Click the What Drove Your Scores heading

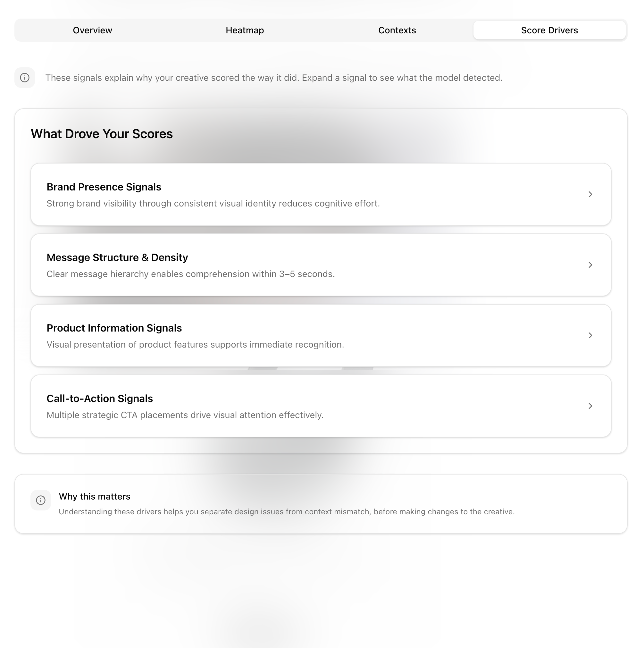102,134
